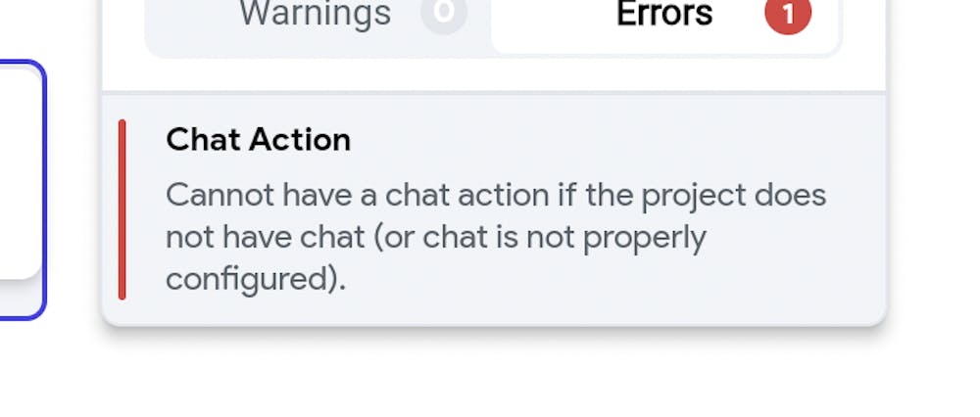Switch to the Warnings tab
Image resolution: width=980 pixels, height=417 pixels.
coord(318,14)
